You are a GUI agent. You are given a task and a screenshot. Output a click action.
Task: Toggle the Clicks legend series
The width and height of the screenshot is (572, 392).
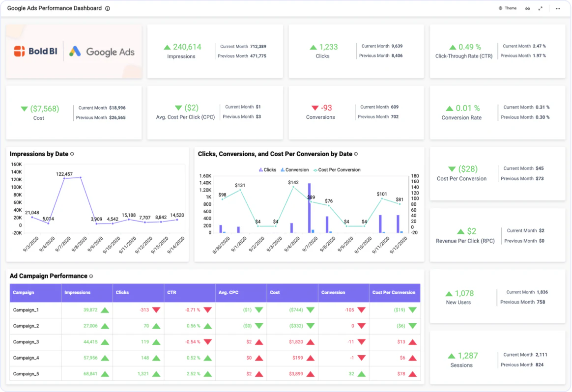pyautogui.click(x=267, y=170)
